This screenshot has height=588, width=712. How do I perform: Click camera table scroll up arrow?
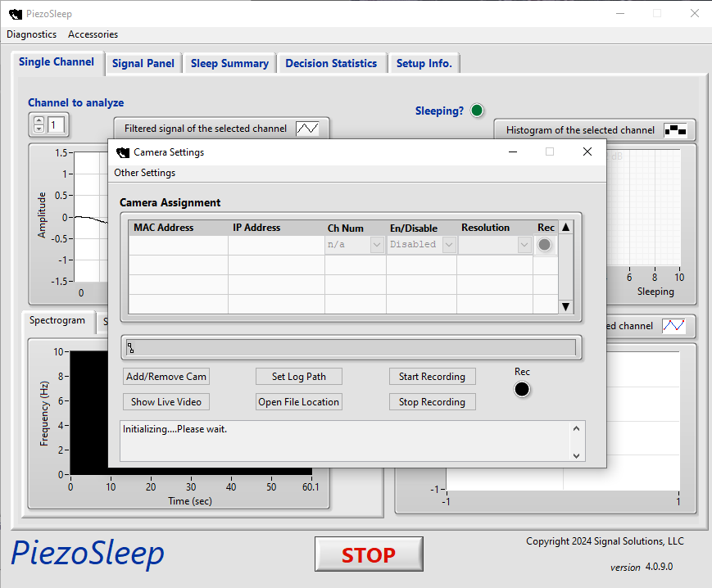[566, 228]
